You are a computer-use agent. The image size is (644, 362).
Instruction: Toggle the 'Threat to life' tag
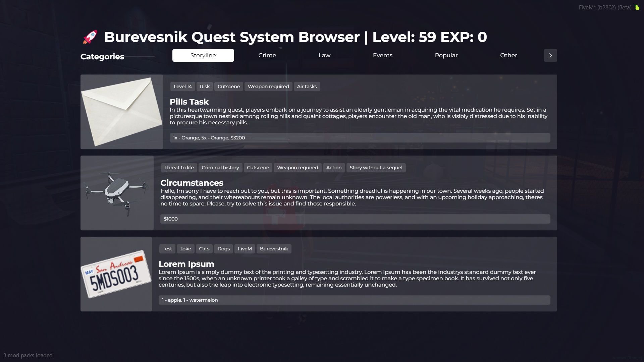click(179, 168)
